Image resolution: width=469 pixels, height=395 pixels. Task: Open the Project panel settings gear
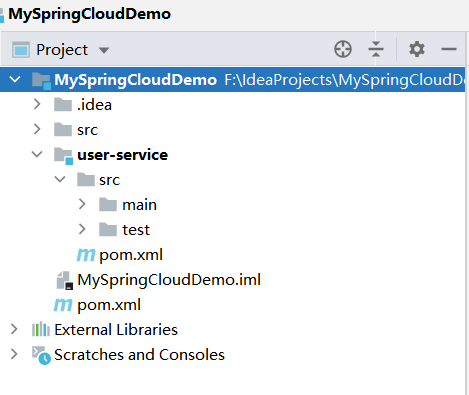click(x=417, y=49)
